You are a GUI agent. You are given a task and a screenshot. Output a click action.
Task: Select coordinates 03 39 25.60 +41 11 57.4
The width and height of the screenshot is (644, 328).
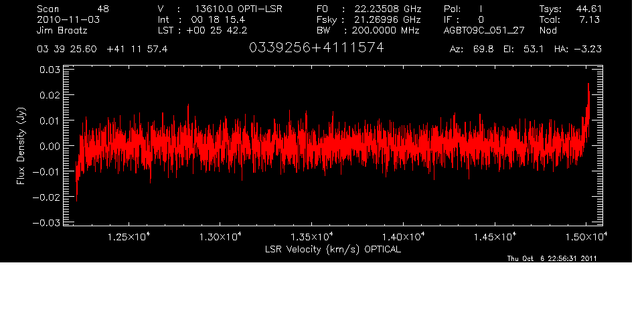click(x=102, y=50)
